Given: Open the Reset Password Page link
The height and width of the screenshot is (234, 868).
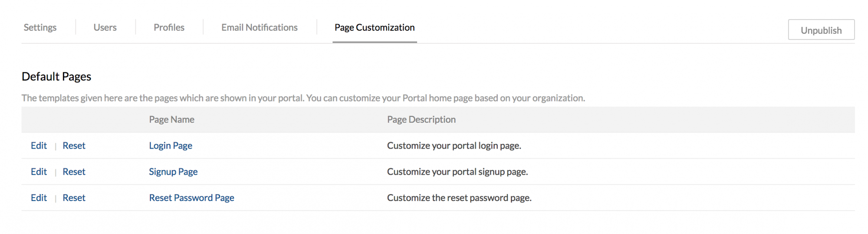Looking at the screenshot, I should [x=191, y=198].
